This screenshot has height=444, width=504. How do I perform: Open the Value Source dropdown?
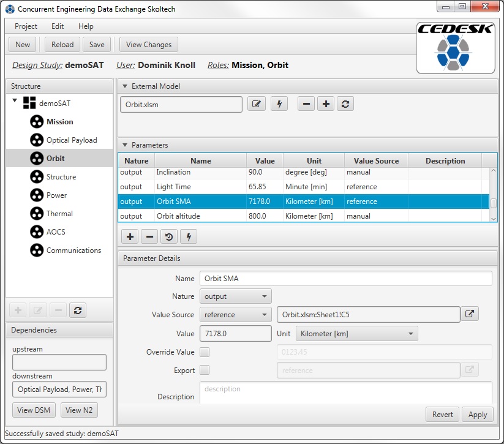tap(236, 314)
